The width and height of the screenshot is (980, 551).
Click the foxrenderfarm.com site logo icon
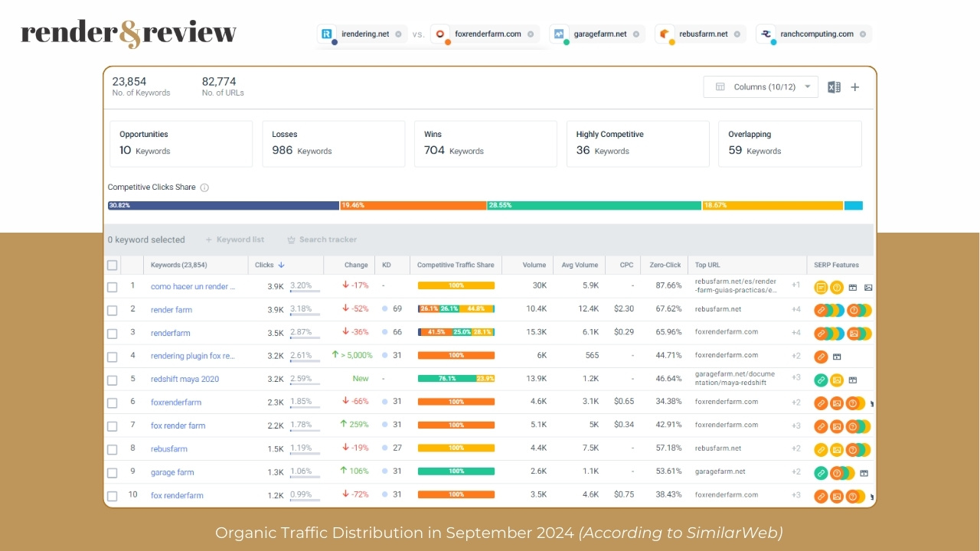tap(440, 34)
